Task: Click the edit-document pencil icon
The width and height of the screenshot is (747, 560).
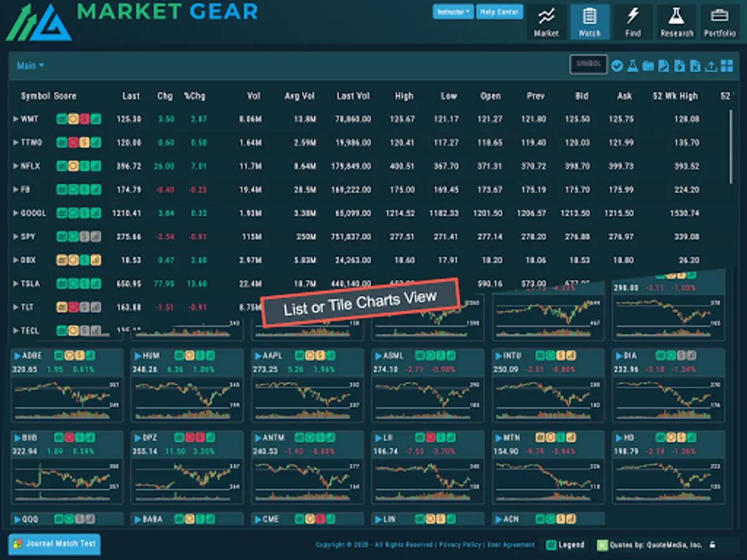Action: 664,65
